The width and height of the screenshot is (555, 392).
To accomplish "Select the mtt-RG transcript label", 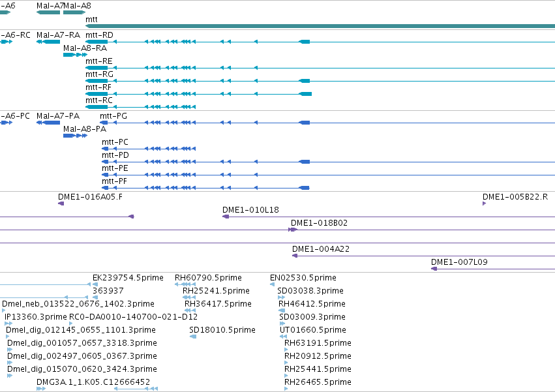I will pyautogui.click(x=100, y=74).
